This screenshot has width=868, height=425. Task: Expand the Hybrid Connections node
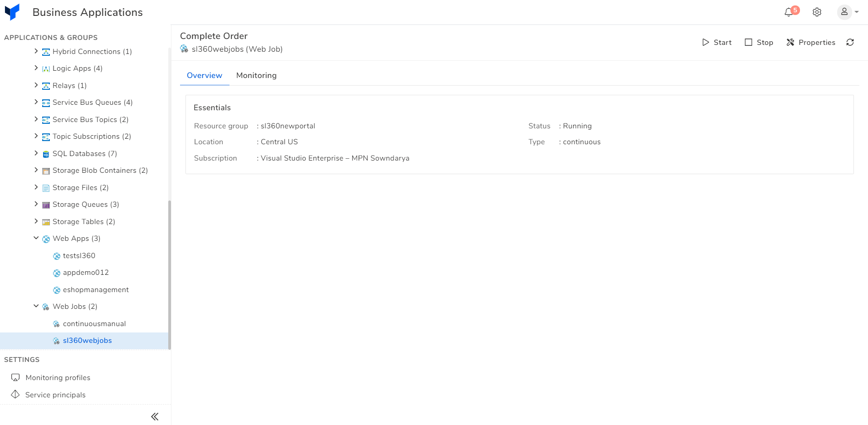pyautogui.click(x=36, y=51)
